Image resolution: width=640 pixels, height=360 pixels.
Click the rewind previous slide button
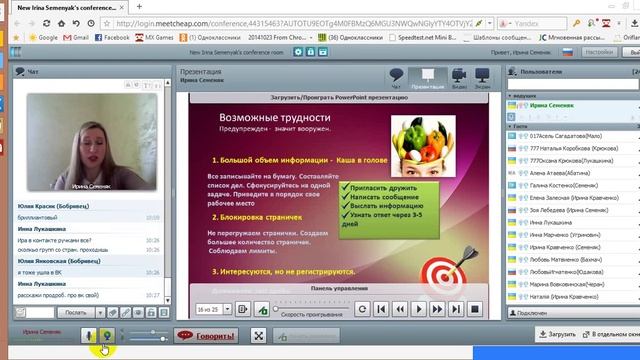[x=400, y=309]
